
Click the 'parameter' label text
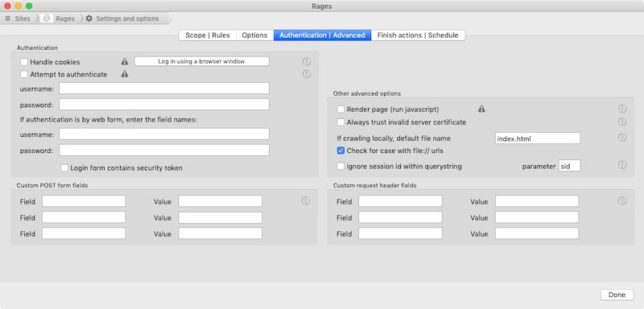539,167
